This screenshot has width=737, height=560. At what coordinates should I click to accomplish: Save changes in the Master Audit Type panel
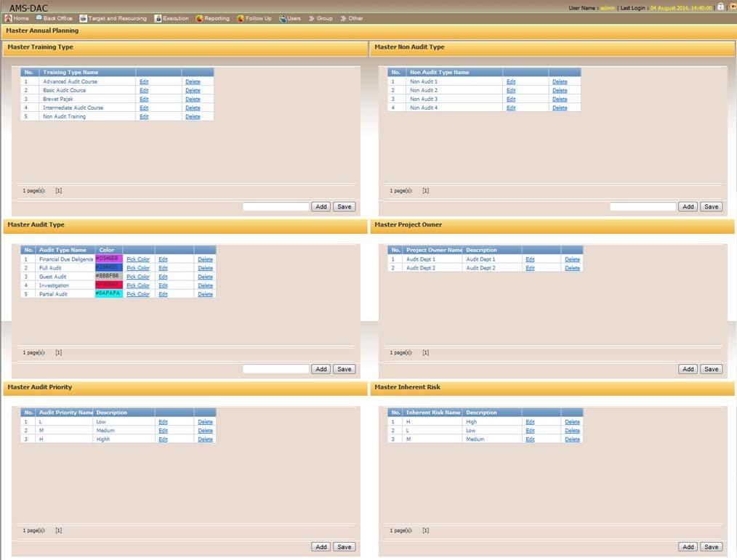344,369
